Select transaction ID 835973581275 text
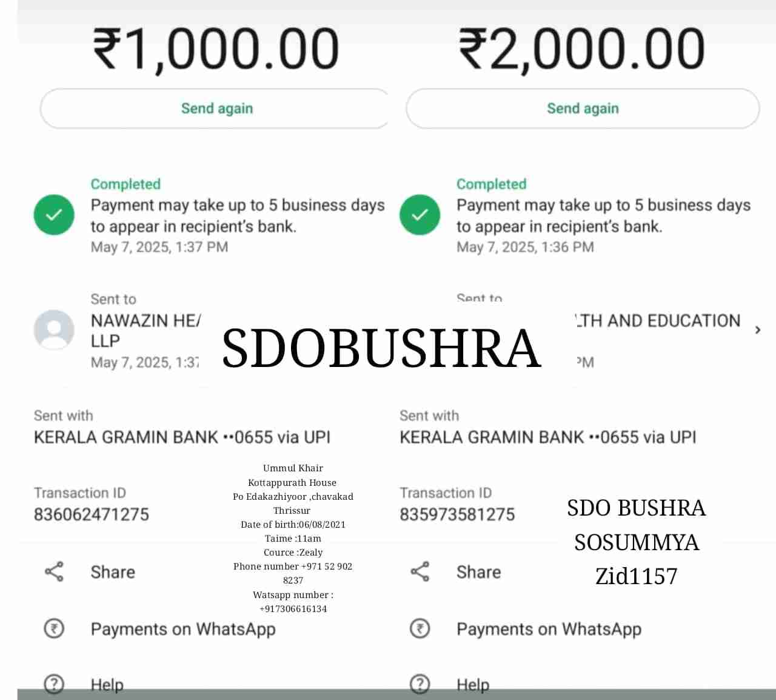776x700 pixels. point(457,514)
